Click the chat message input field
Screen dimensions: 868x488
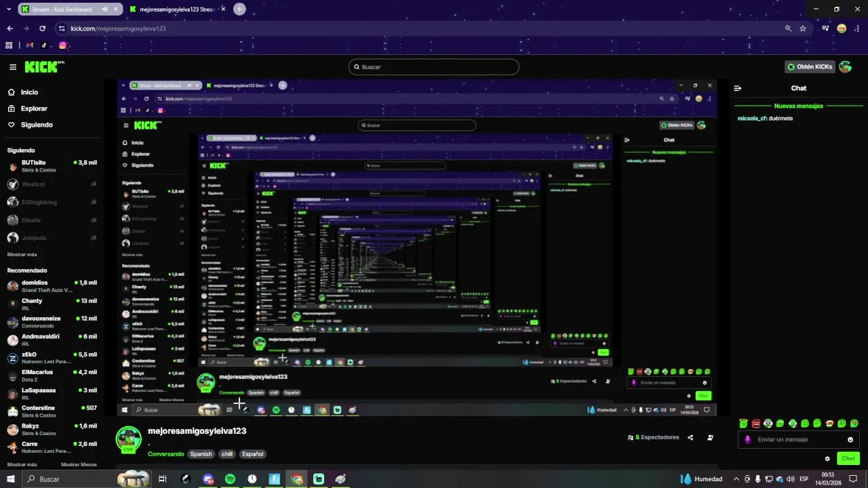click(799, 440)
